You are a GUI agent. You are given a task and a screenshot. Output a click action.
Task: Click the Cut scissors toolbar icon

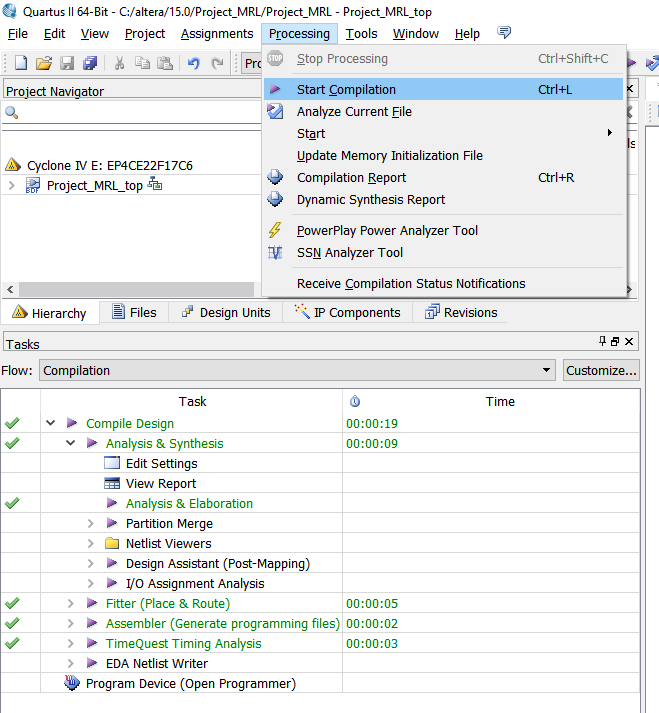(x=120, y=63)
